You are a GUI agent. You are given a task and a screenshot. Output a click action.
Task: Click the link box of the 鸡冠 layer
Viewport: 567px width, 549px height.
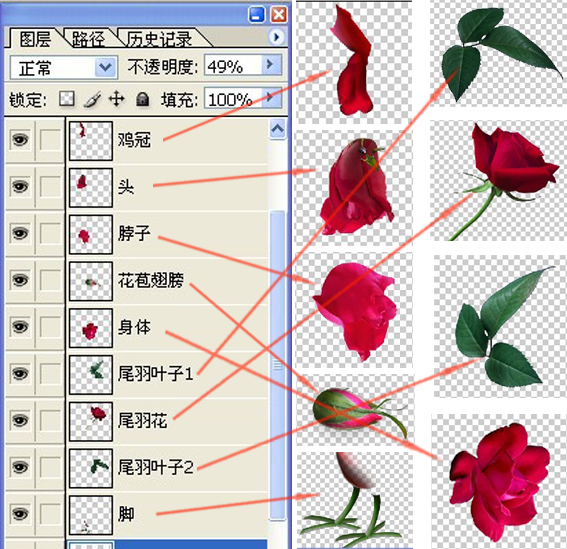point(50,140)
